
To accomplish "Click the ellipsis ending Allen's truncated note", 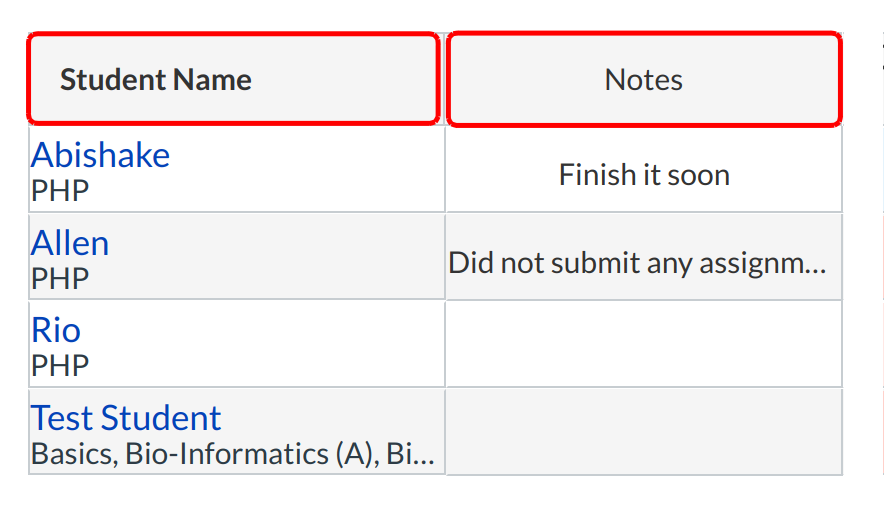I will pyautogui.click(x=816, y=265).
